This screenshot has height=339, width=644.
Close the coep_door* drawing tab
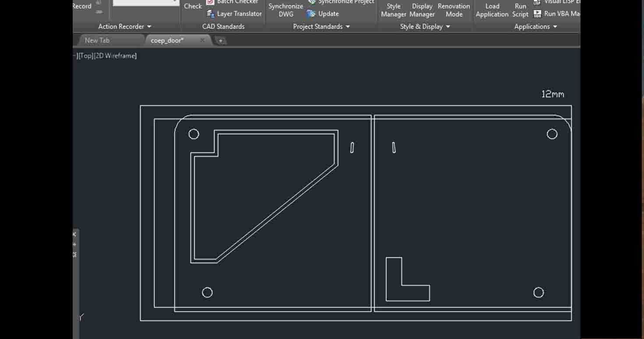tap(202, 40)
